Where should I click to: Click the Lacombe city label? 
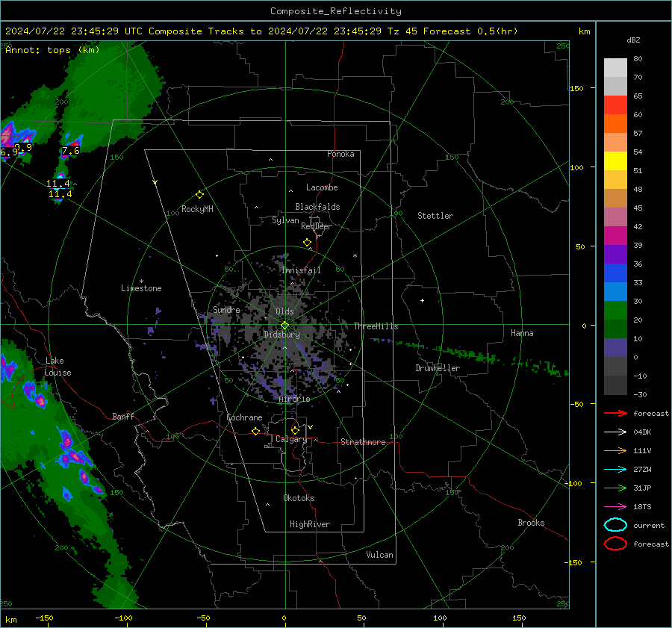322,187
